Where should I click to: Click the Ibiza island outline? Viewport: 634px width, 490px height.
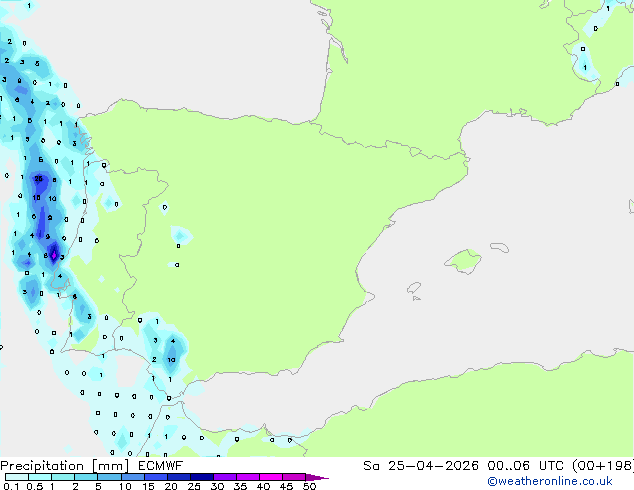tap(414, 288)
